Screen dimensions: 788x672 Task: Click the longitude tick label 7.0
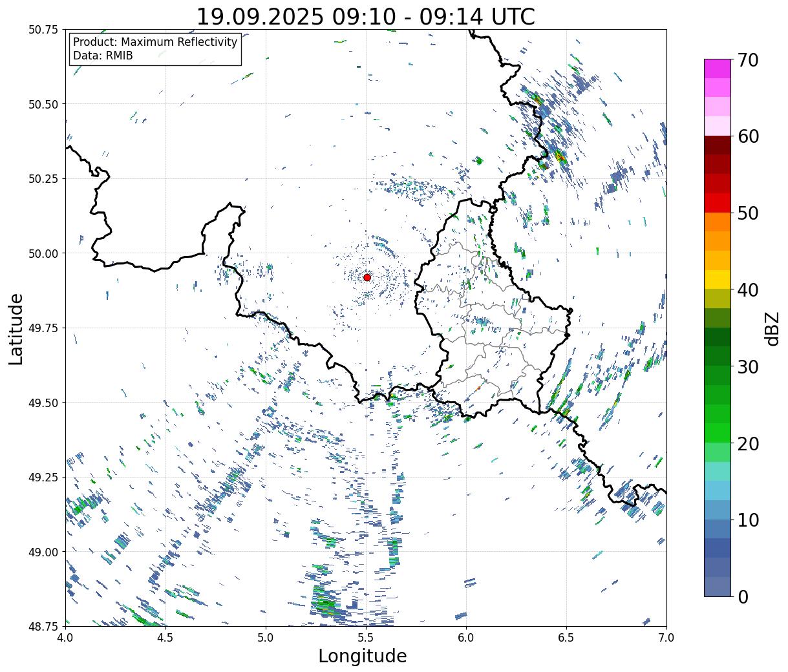click(666, 638)
